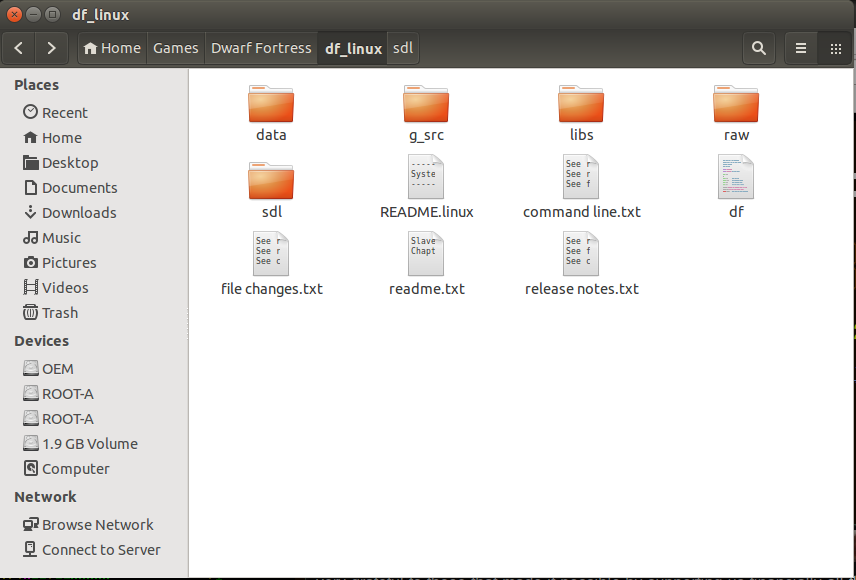856x580 pixels.
Task: Jump to sdl in path bar
Action: click(403, 48)
